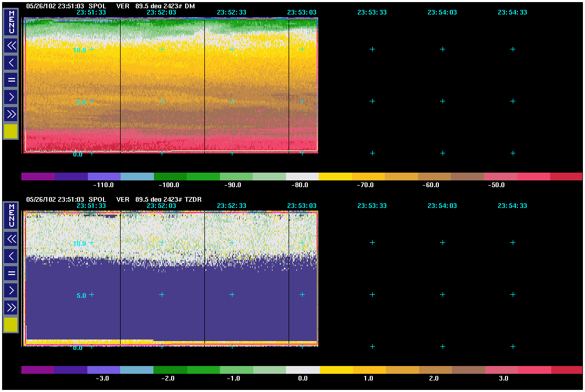Step forward with single-right arrow in DM panel
This screenshot has height=392, width=585.
pyautogui.click(x=11, y=97)
